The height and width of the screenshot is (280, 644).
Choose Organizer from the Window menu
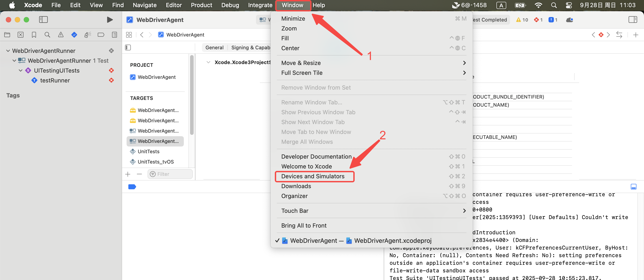point(294,196)
